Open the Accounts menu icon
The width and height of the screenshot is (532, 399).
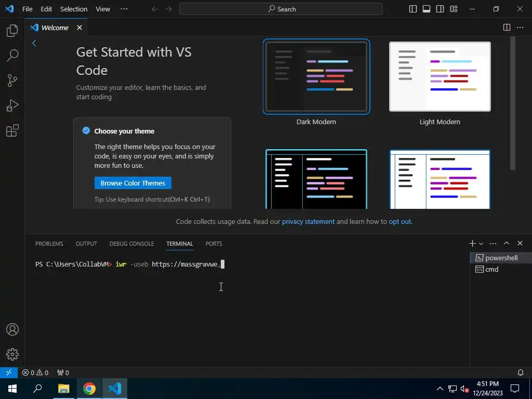12,329
